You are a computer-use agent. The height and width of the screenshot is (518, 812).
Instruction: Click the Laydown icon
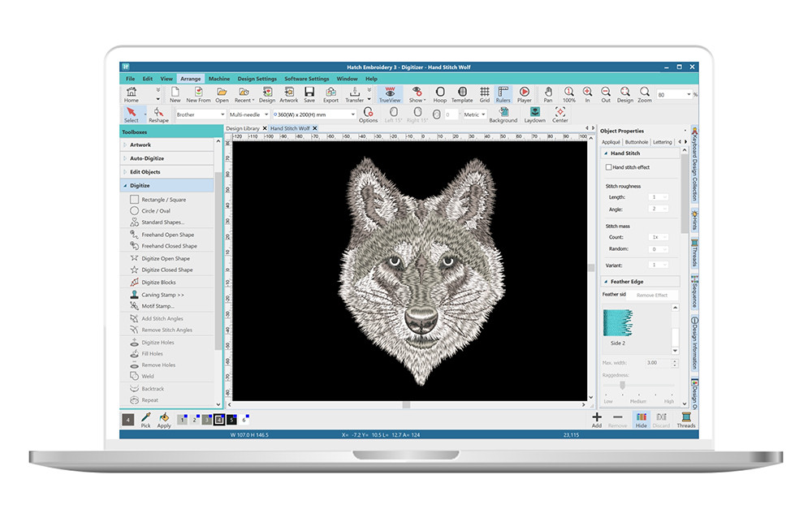point(534,114)
